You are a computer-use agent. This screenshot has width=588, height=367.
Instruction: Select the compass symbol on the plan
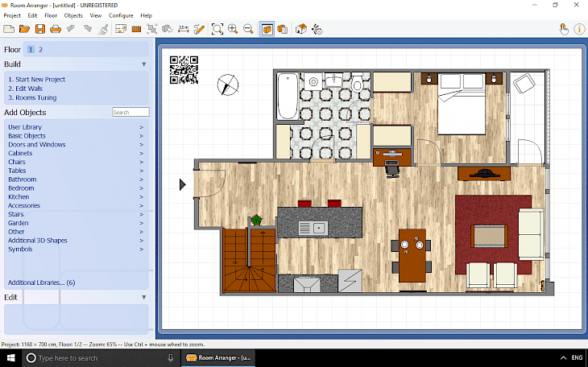228,85
